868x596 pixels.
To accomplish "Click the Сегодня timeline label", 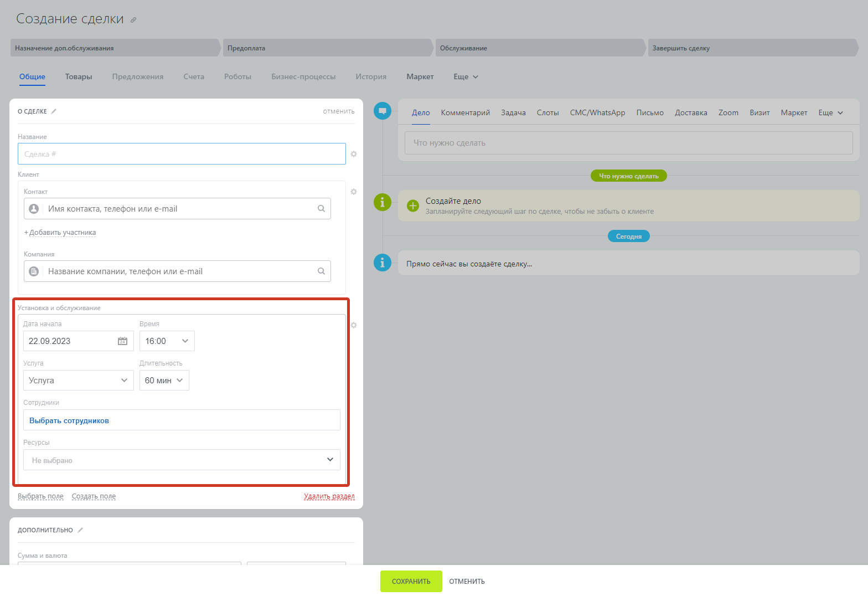I will point(629,237).
